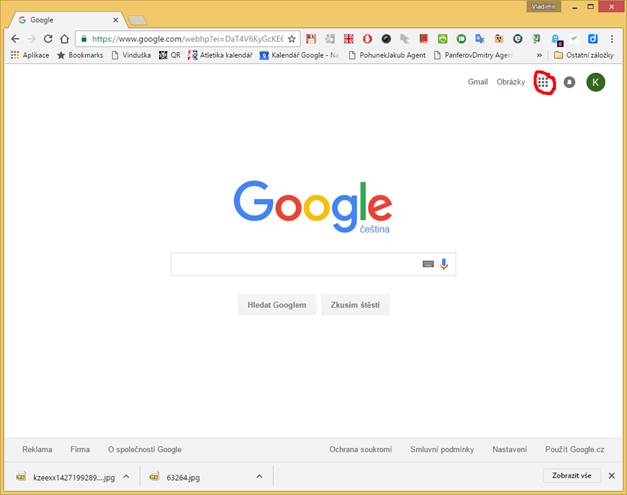This screenshot has height=495, width=627.
Task: Close the Google tab
Action: tap(115, 20)
